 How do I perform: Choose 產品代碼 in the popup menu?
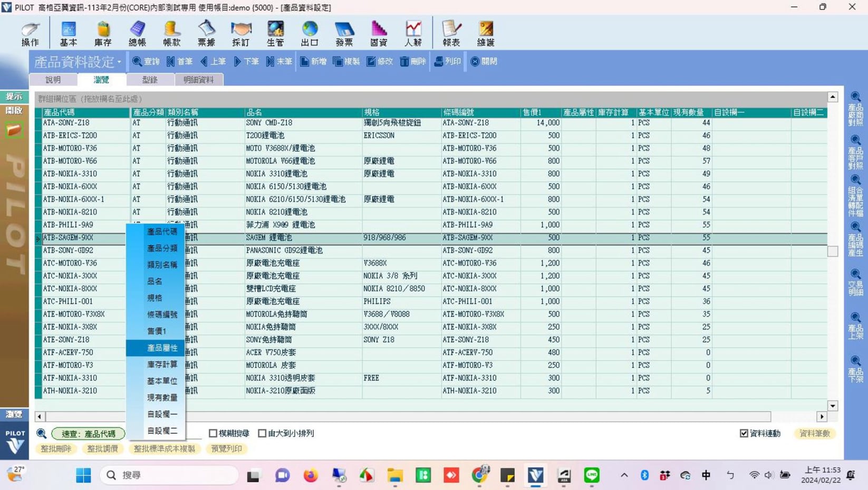(156, 232)
